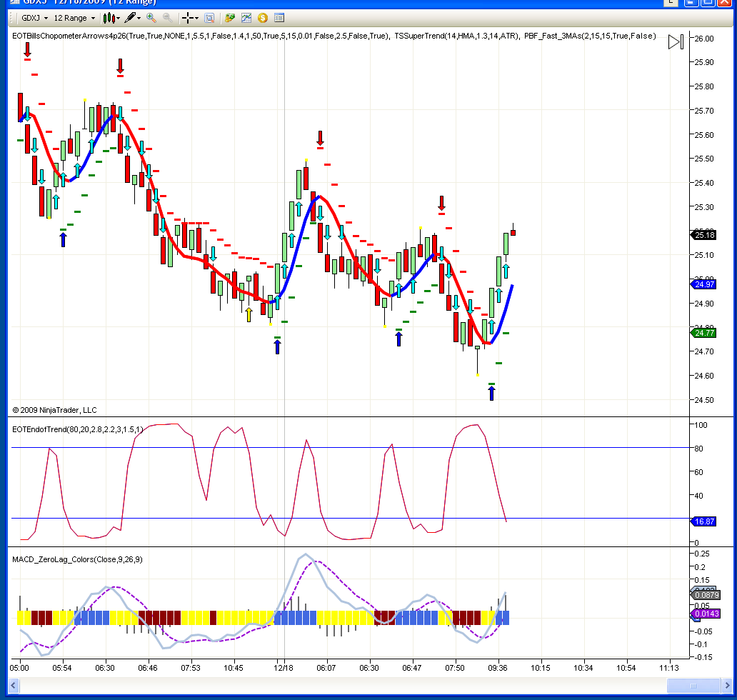
Task: Click the zoom in magnifier icon
Action: (151, 19)
